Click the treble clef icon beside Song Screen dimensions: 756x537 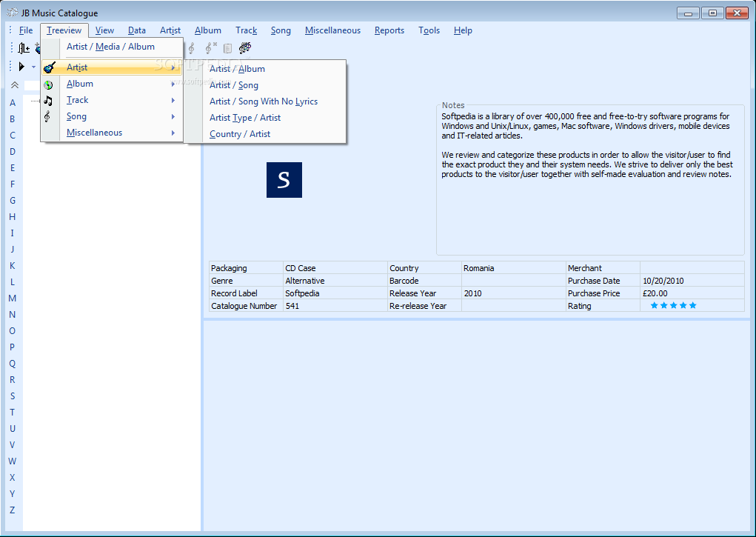pyautogui.click(x=47, y=116)
